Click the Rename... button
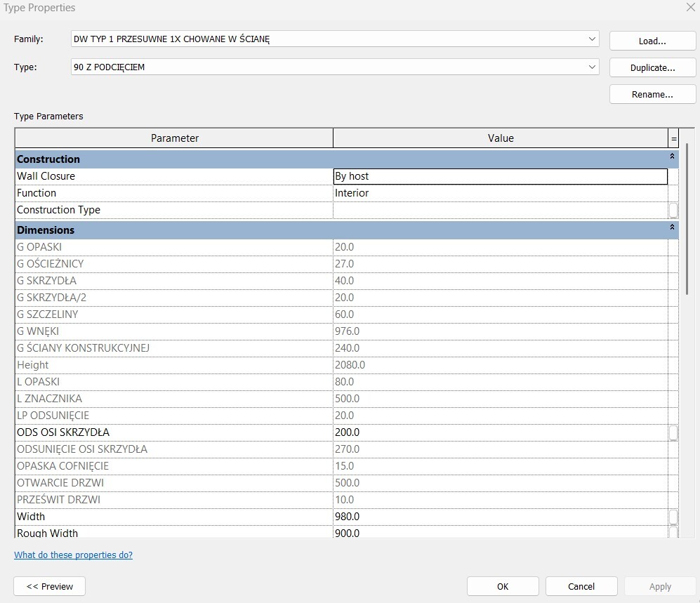The height and width of the screenshot is (603, 700). [x=652, y=94]
